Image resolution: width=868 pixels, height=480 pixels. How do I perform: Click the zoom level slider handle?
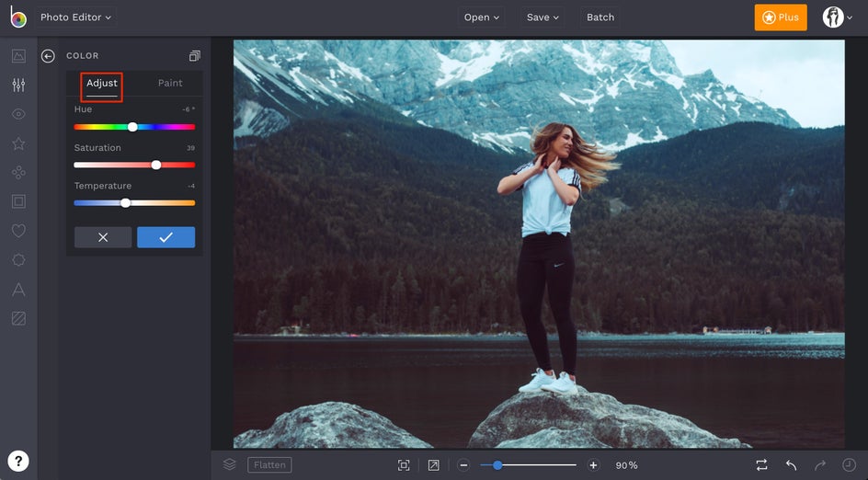click(497, 465)
